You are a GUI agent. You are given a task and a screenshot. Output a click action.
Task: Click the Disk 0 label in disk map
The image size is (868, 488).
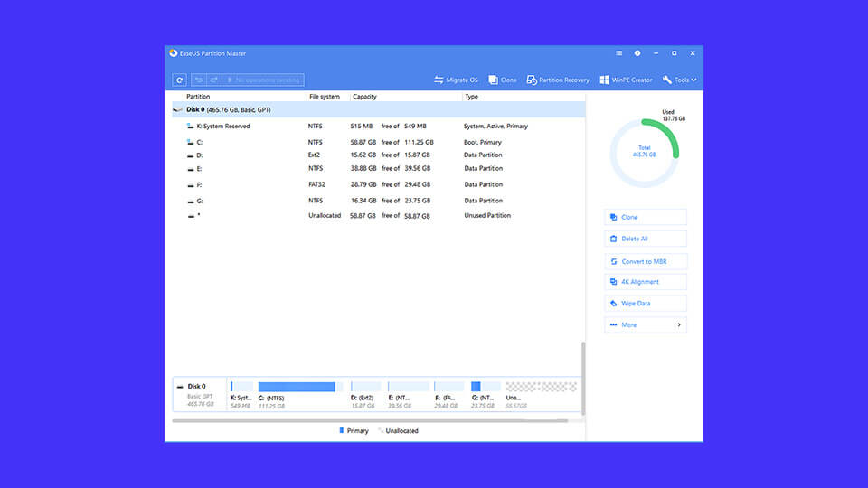point(196,386)
